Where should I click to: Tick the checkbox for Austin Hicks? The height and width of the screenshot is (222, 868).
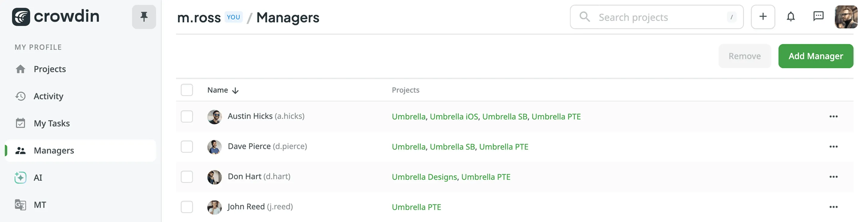187,117
